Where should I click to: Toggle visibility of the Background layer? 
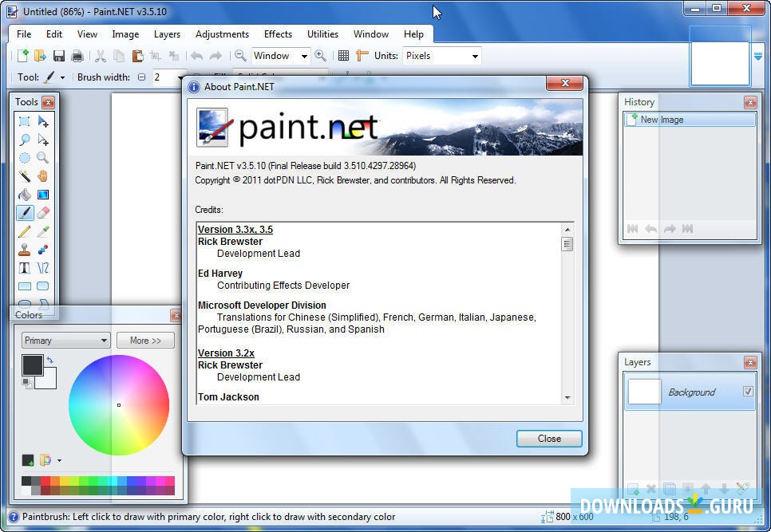tap(748, 392)
